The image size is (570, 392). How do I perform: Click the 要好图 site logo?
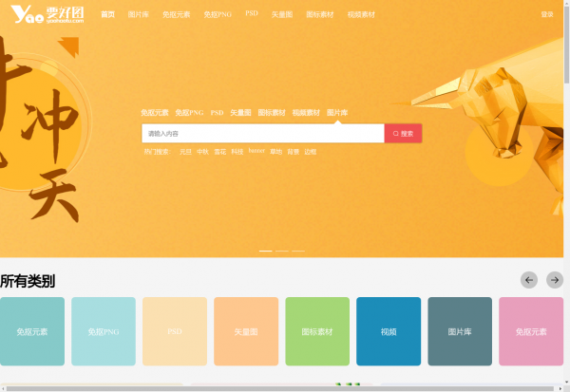click(46, 14)
